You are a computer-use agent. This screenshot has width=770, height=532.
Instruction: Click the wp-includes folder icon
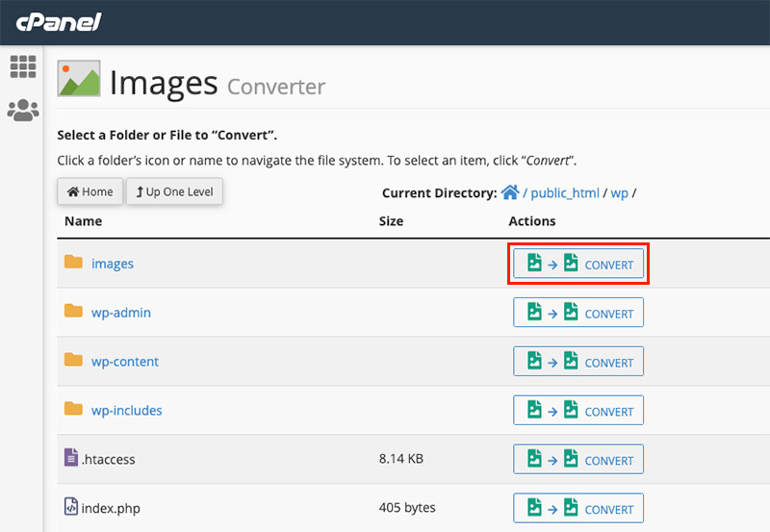click(73, 410)
